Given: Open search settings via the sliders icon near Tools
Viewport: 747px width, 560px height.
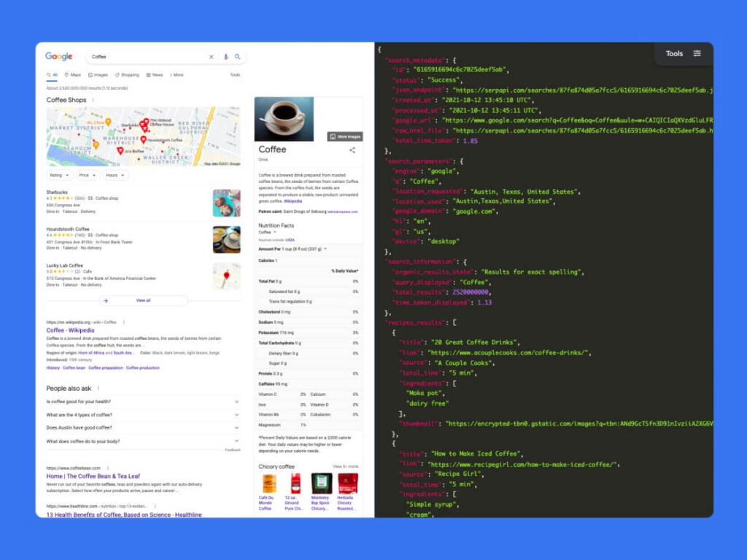Looking at the screenshot, I should point(697,53).
